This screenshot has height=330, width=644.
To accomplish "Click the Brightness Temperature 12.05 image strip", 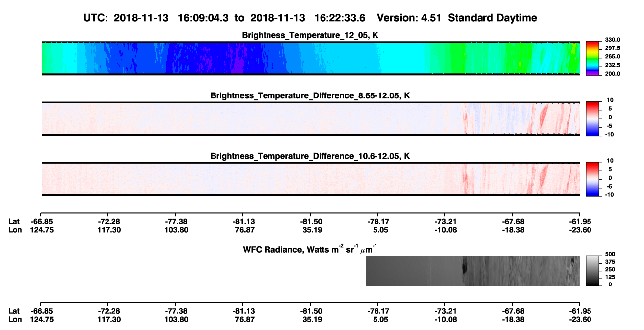I will coord(311,58).
